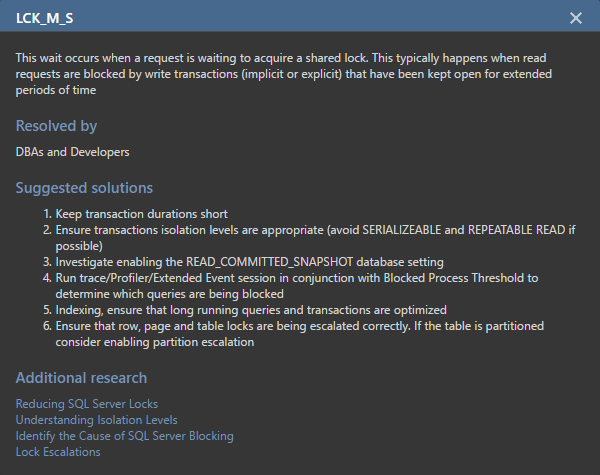Click the Additional research heading
This screenshot has height=475, width=600.
click(81, 378)
